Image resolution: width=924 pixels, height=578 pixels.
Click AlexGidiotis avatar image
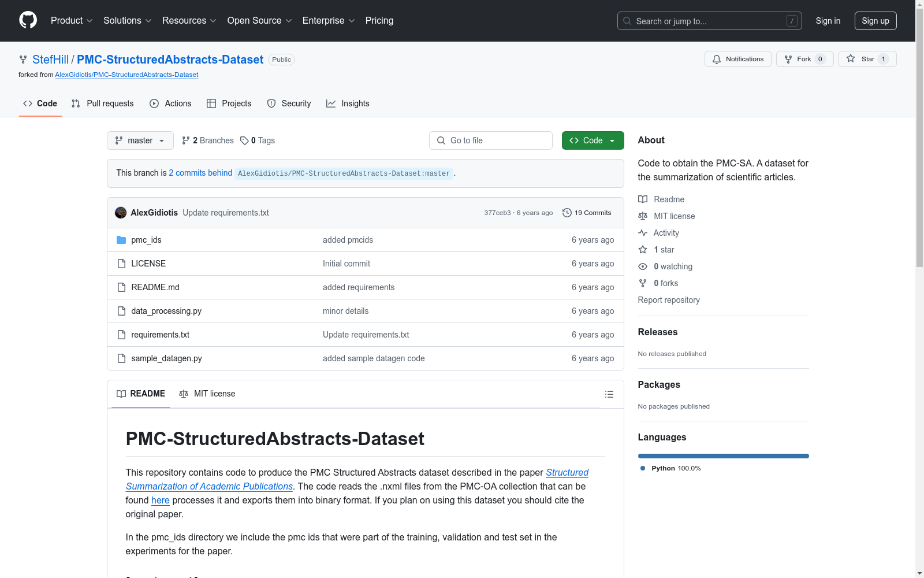tap(121, 213)
